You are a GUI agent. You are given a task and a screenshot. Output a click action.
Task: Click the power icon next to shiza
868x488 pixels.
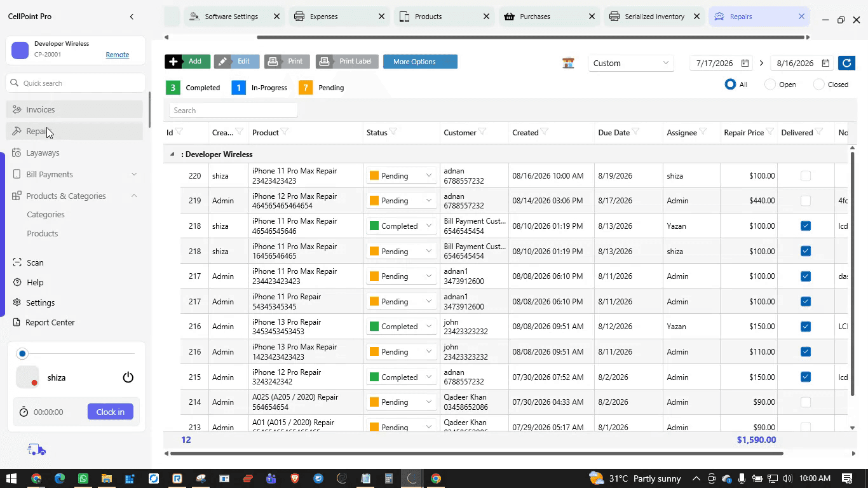(x=128, y=377)
